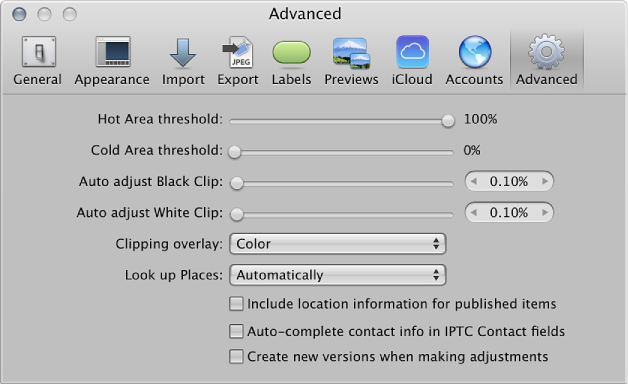This screenshot has height=384, width=628.
Task: Switch to iCloud preferences
Action: [412, 61]
